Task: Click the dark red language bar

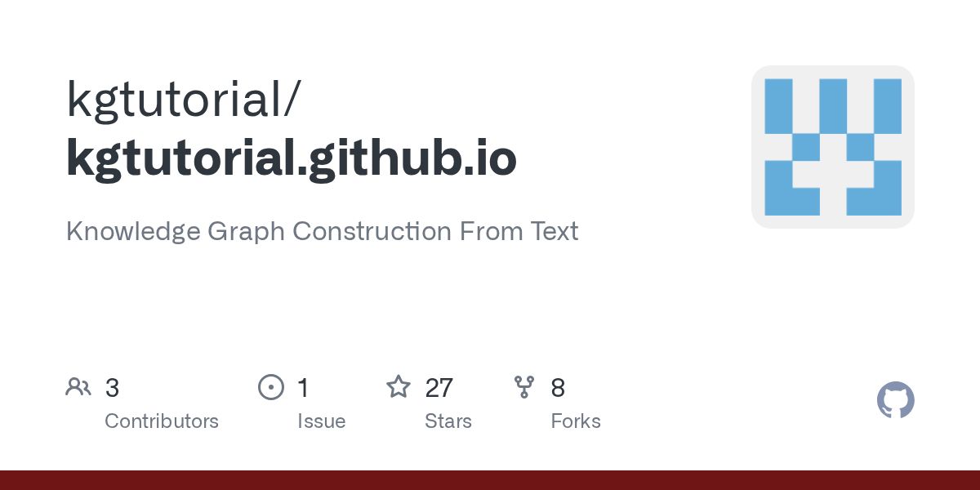Action: tap(490, 480)
